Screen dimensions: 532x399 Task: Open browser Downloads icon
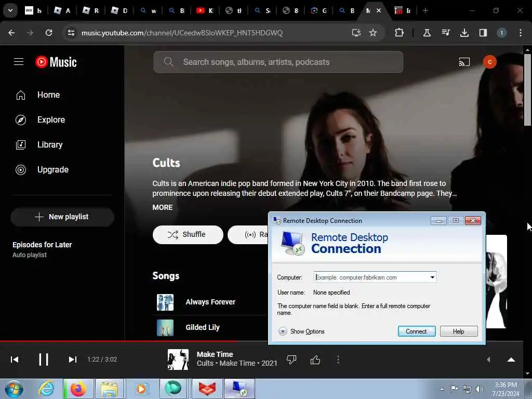pos(464,33)
